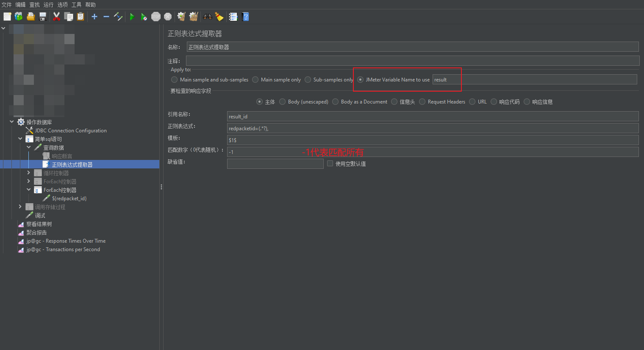Open Search with binoculars icon
The width and height of the screenshot is (644, 350).
pos(207,17)
